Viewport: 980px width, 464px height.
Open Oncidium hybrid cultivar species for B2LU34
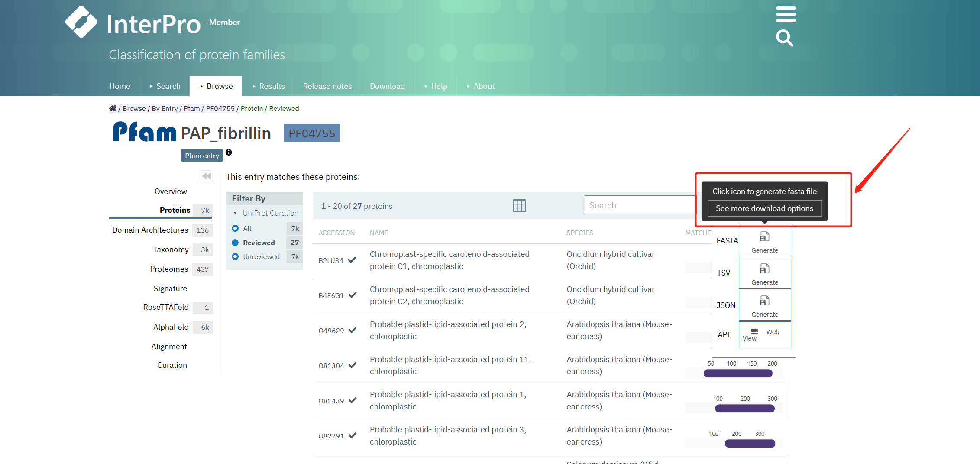[611, 260]
